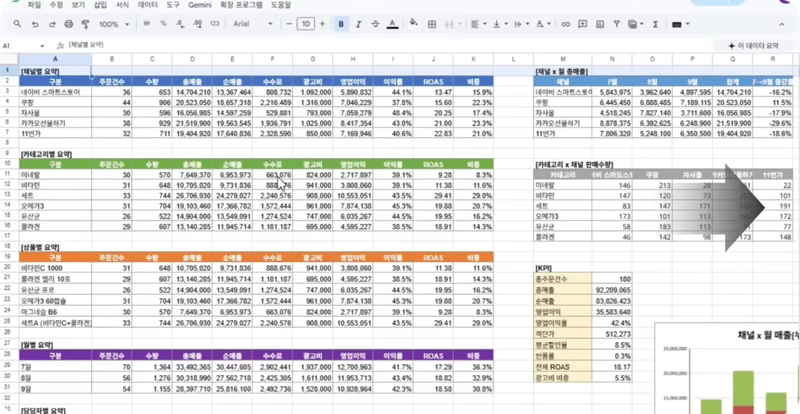Click the insert link icon
The height and width of the screenshot is (414, 800).
(x=565, y=24)
